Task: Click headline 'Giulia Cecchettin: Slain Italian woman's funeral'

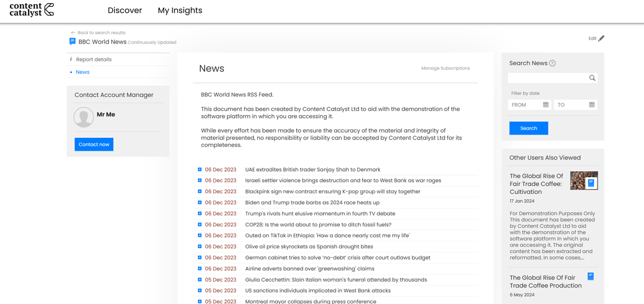Action: pyautogui.click(x=336, y=280)
